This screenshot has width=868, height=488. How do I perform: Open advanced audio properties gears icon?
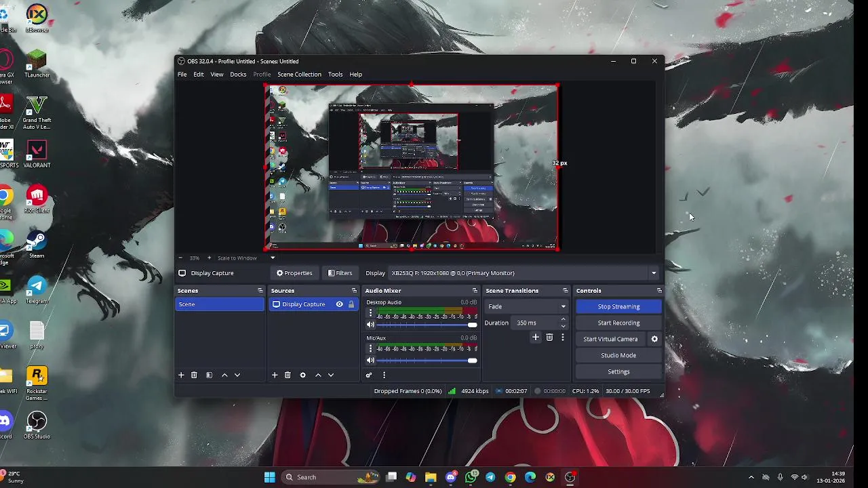coord(369,375)
